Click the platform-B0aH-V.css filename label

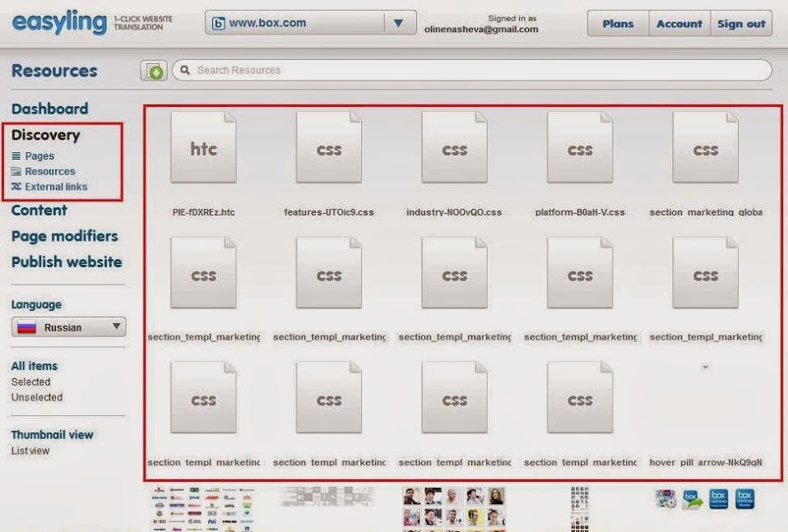click(580, 212)
